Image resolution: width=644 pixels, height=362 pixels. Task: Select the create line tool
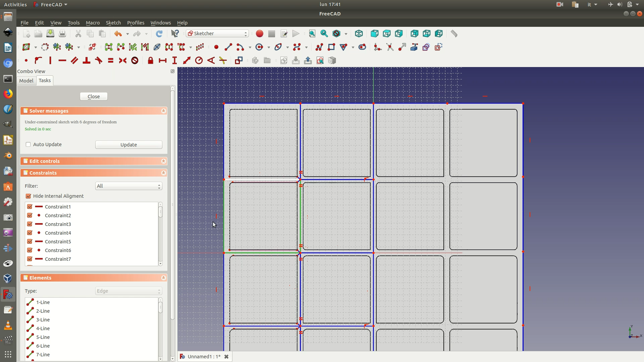pos(228,47)
